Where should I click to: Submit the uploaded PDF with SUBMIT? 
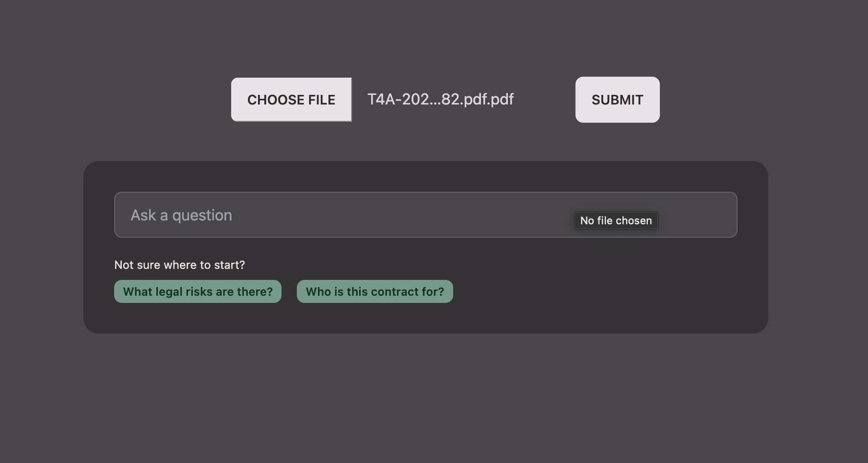(617, 100)
